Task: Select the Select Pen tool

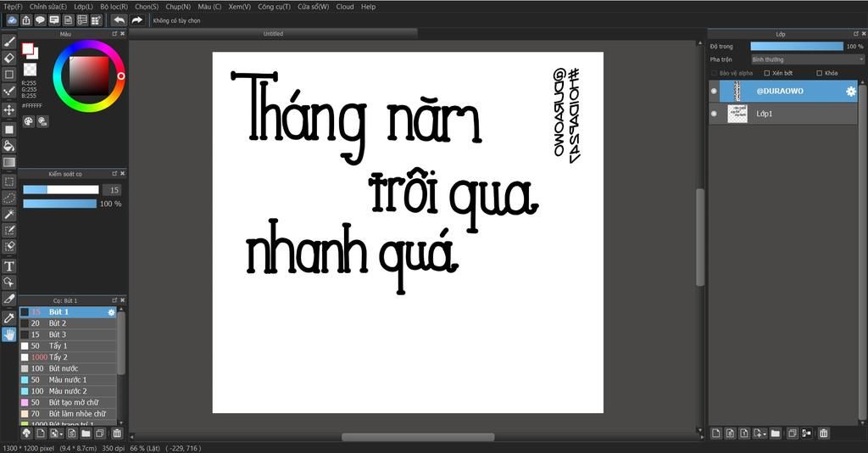Action: click(x=8, y=231)
